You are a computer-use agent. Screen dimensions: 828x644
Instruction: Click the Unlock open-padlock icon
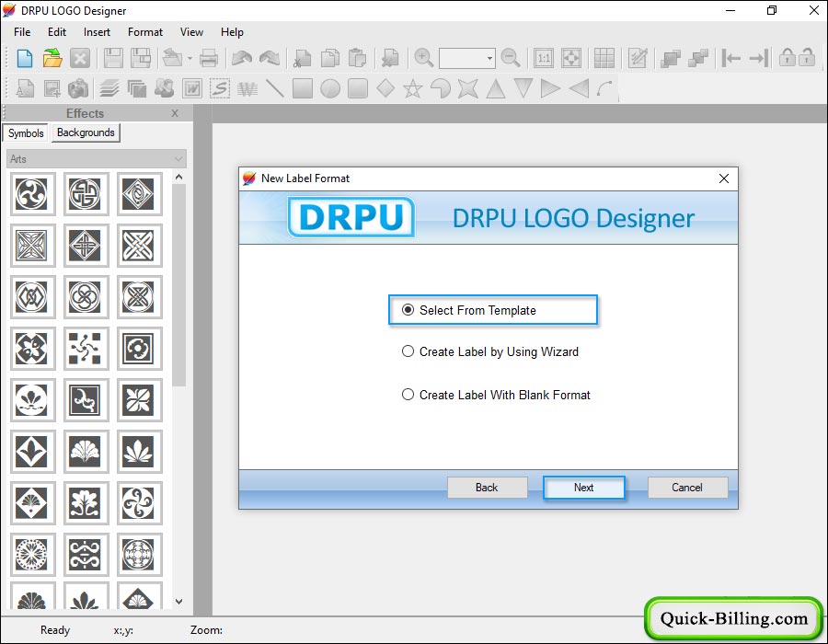click(x=807, y=57)
